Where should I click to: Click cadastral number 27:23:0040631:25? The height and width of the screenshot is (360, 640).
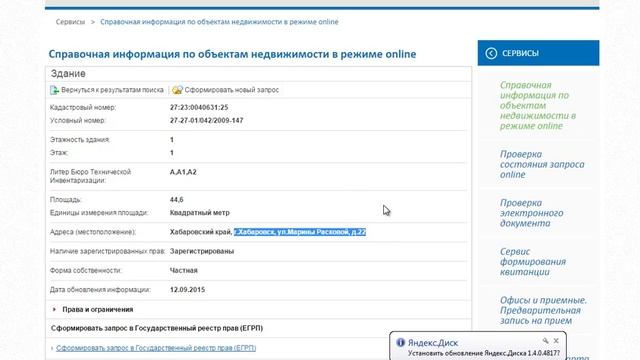199,107
